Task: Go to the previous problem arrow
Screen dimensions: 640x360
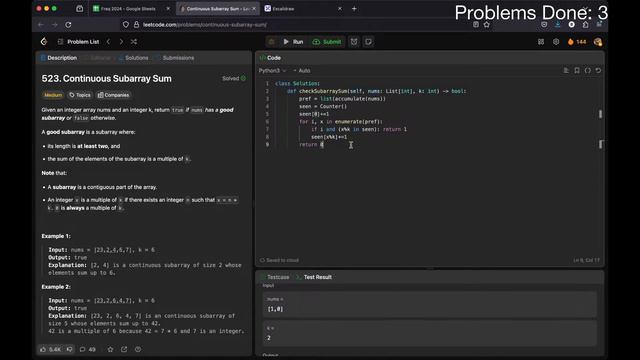Action: pos(108,42)
